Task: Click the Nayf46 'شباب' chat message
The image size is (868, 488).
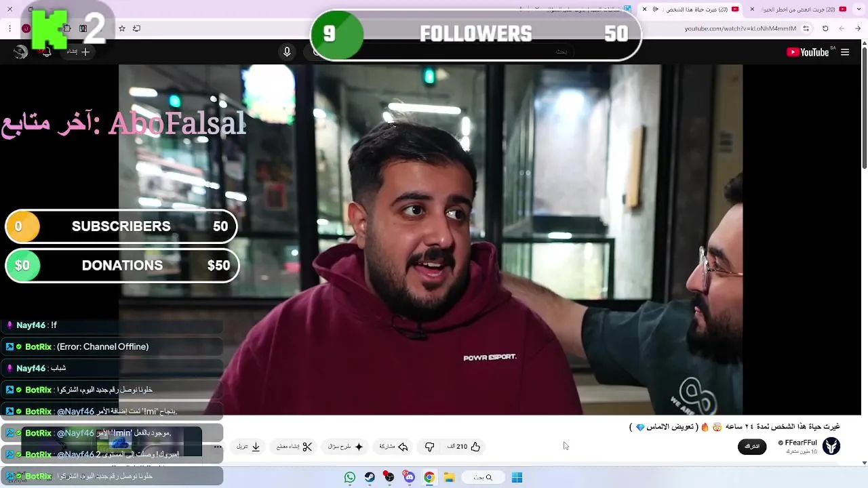Action: 112,368
